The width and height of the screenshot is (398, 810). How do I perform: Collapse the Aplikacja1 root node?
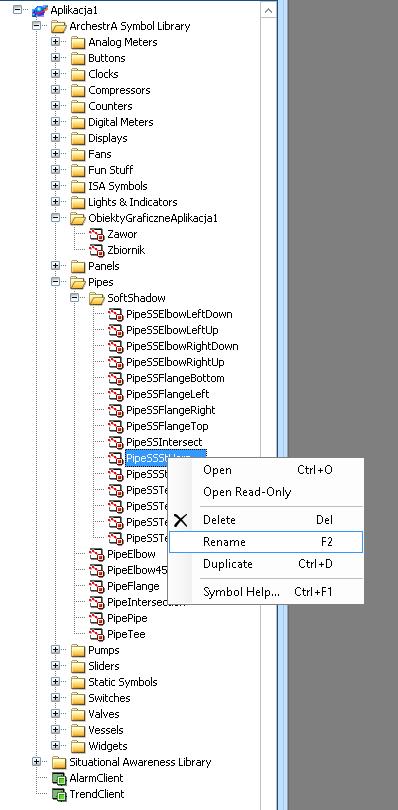[x=18, y=9]
